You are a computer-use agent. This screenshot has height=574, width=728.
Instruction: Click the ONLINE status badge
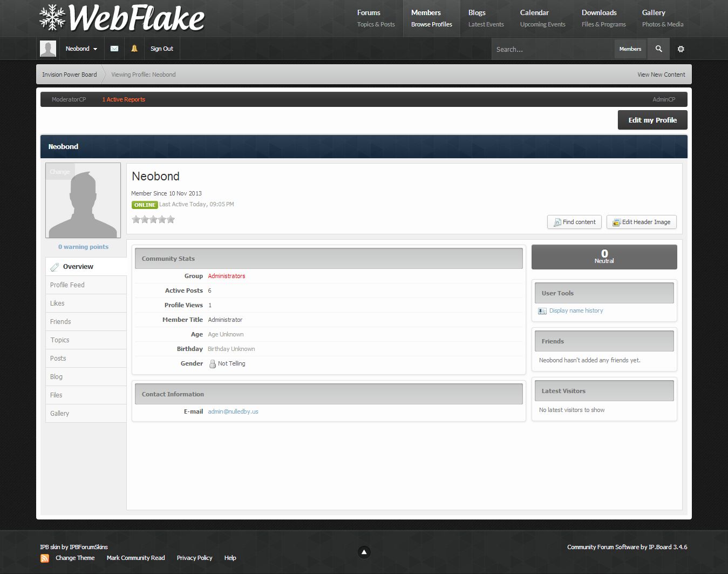click(x=145, y=205)
